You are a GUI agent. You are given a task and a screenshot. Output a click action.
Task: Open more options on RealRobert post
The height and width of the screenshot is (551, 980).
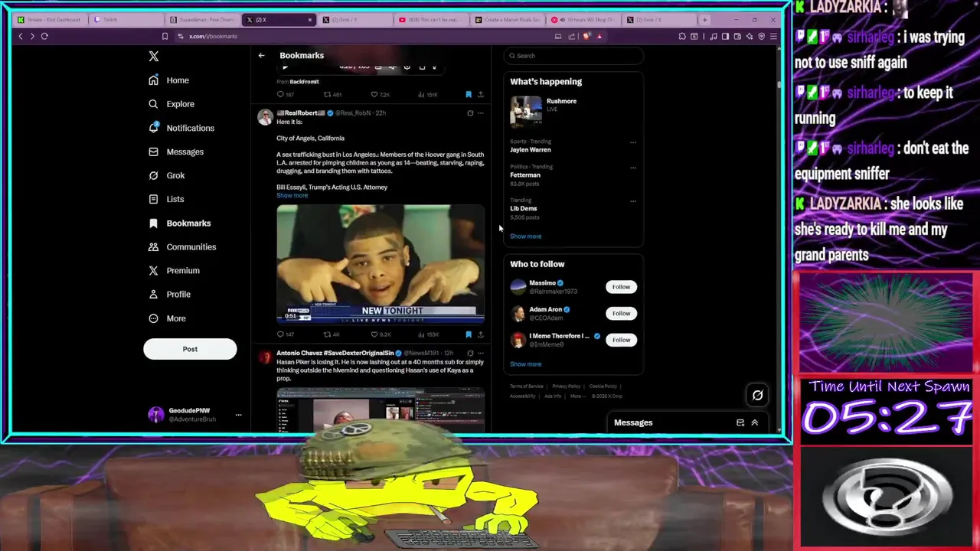481,113
